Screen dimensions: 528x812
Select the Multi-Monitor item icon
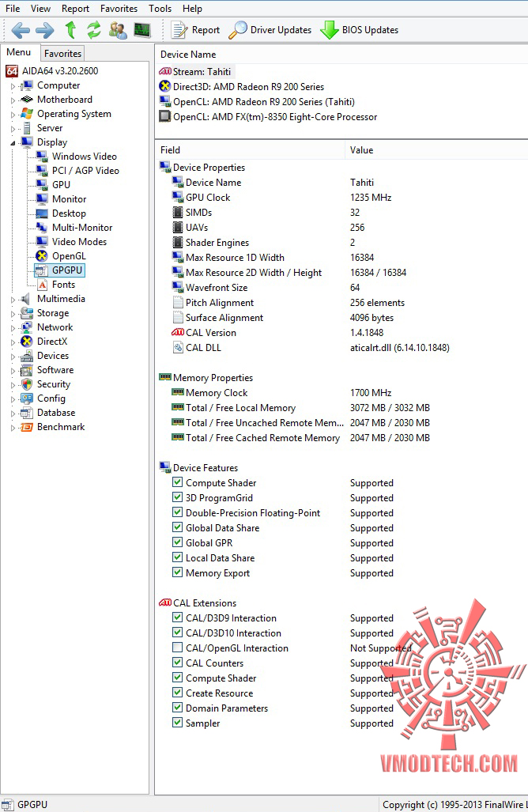click(42, 228)
